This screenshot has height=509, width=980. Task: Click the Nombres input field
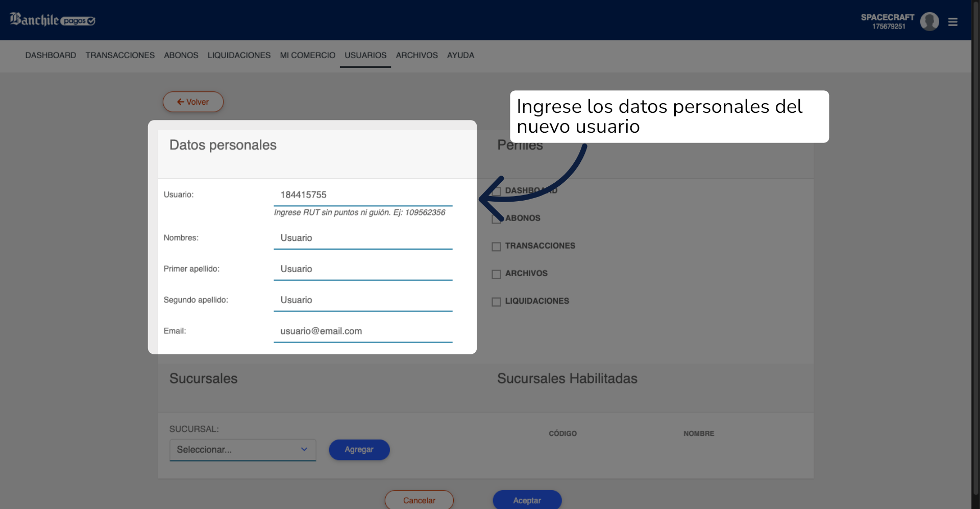click(363, 238)
